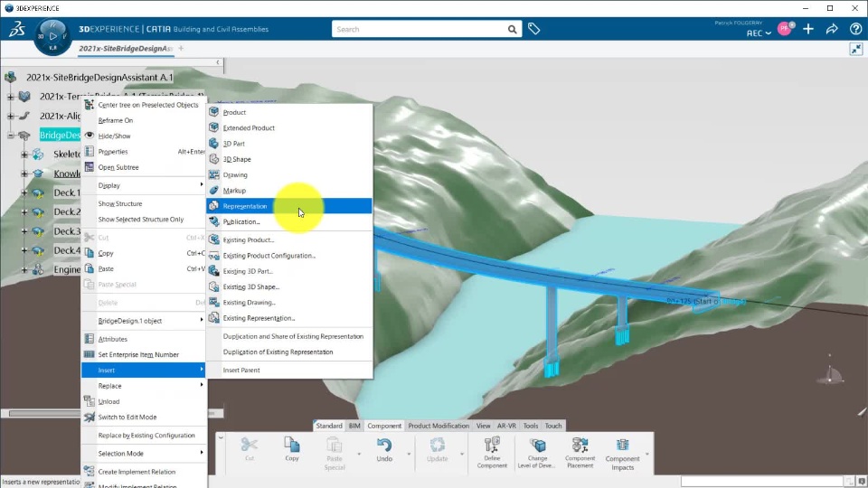The height and width of the screenshot is (488, 868).
Task: Open the Touch tab
Action: (553, 426)
